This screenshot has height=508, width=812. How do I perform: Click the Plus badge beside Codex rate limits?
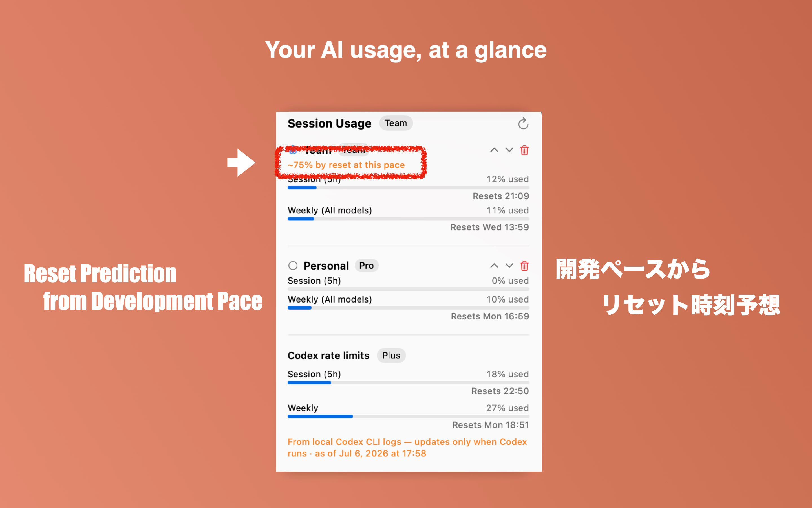coord(391,356)
